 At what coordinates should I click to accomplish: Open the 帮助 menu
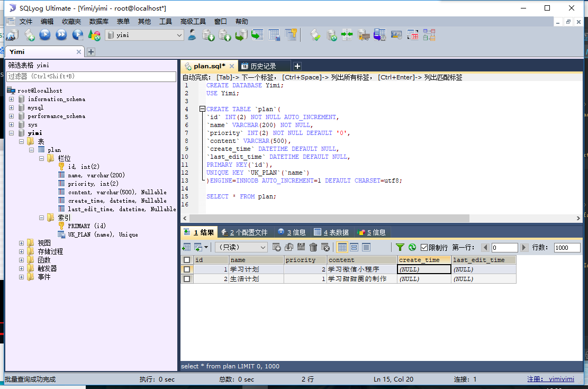(x=242, y=21)
